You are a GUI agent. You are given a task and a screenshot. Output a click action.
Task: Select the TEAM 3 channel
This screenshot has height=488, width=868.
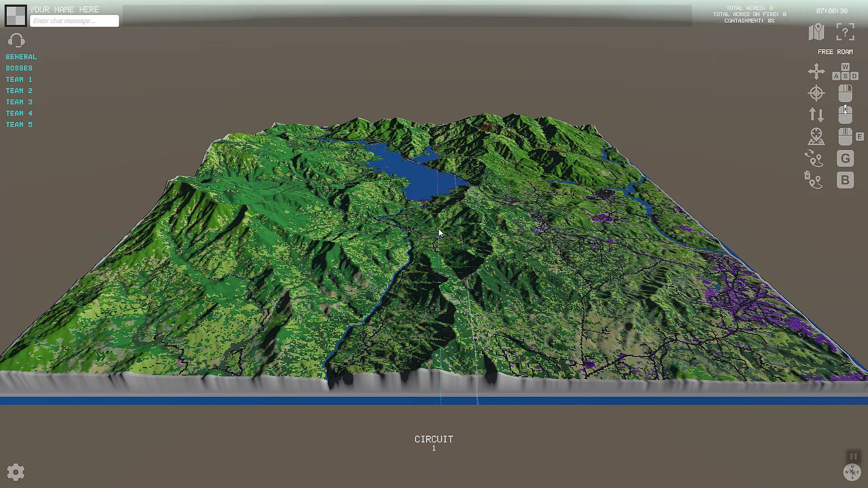[x=19, y=102]
